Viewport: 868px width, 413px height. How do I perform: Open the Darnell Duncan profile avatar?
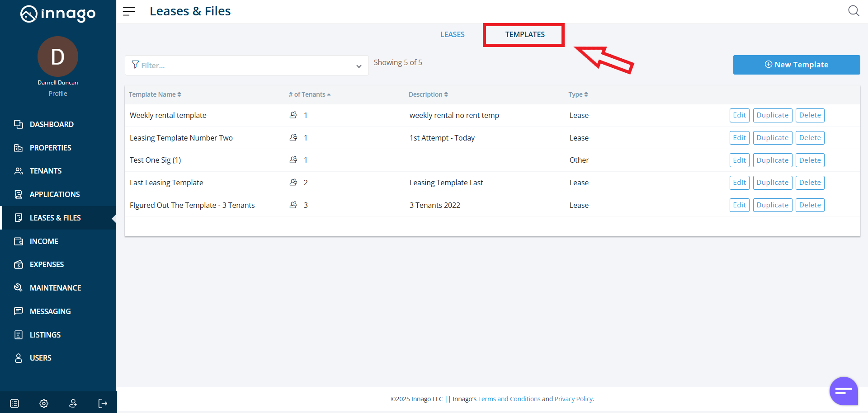[x=58, y=56]
